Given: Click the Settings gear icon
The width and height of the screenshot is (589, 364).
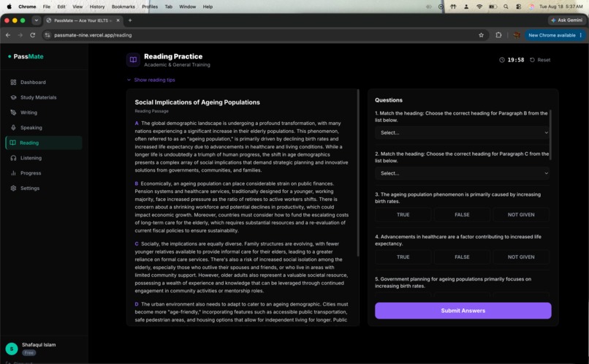Looking at the screenshot, I should coord(14,188).
